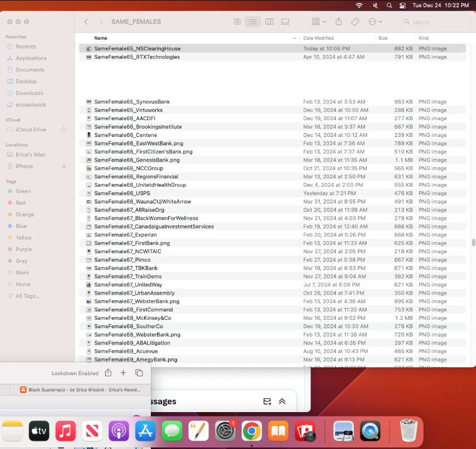The width and height of the screenshot is (476, 449).
Task: Click the Tags icon in Finder toolbar
Action: [x=355, y=22]
